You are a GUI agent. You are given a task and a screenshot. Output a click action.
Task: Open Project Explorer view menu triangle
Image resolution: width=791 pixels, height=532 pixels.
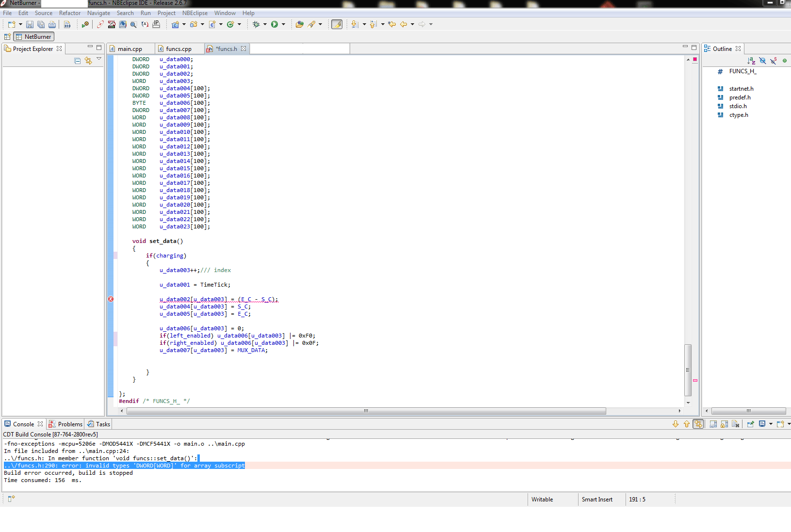99,59
